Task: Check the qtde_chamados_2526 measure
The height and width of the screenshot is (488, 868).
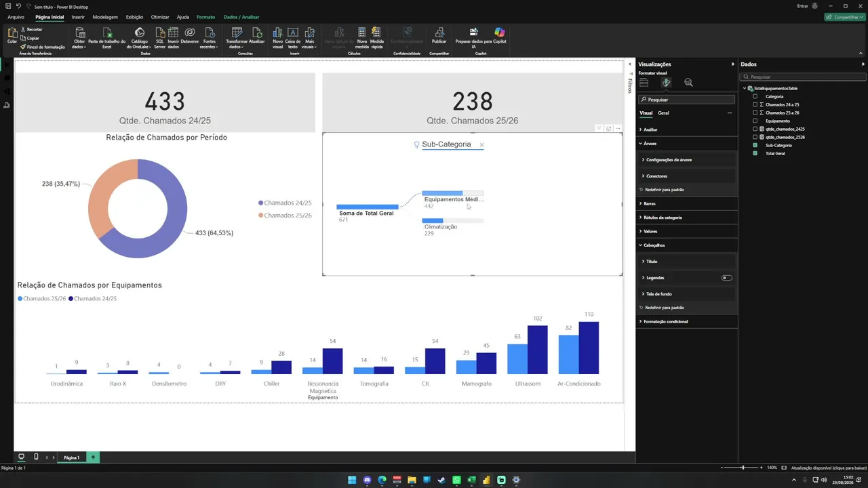Action: (x=755, y=137)
